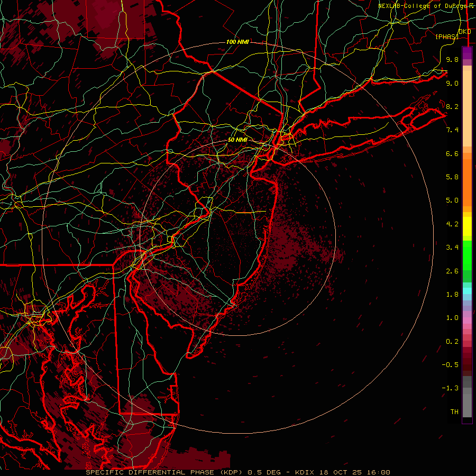This screenshot has width=476, height=476.
Task: Click the DKD label above the color scale
Action: point(465,32)
